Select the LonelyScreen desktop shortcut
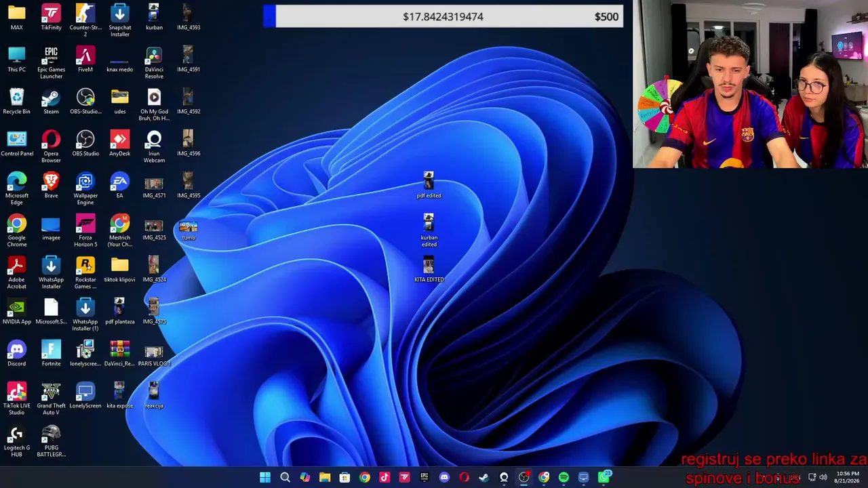This screenshot has width=868, height=488. point(85,396)
